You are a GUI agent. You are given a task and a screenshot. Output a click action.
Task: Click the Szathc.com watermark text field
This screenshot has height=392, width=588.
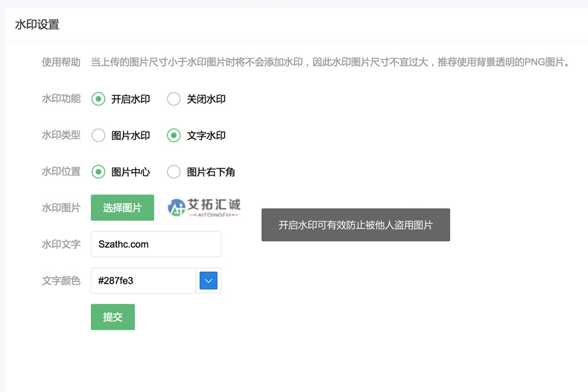click(x=155, y=244)
